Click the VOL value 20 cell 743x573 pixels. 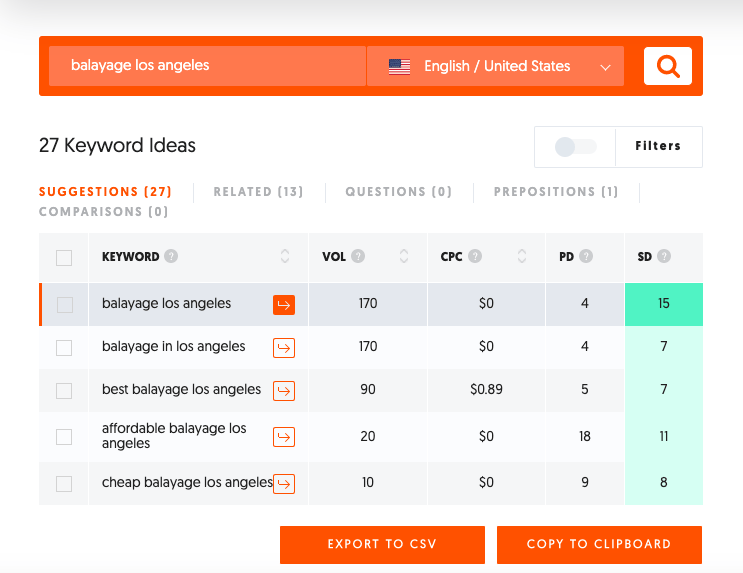click(368, 436)
